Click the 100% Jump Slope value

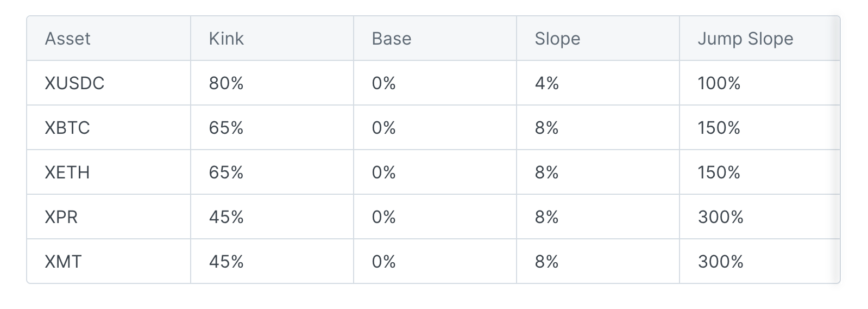pos(719,83)
